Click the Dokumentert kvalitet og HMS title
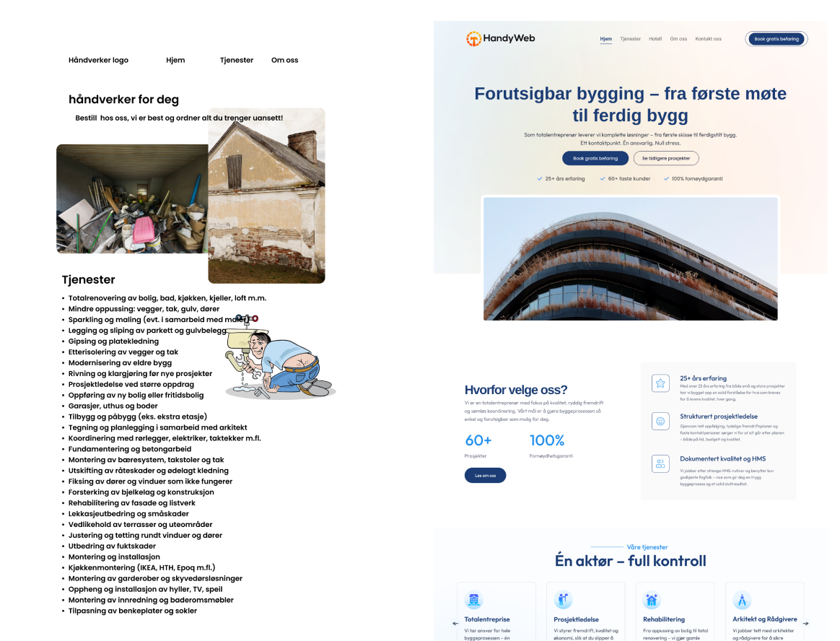 722,459
